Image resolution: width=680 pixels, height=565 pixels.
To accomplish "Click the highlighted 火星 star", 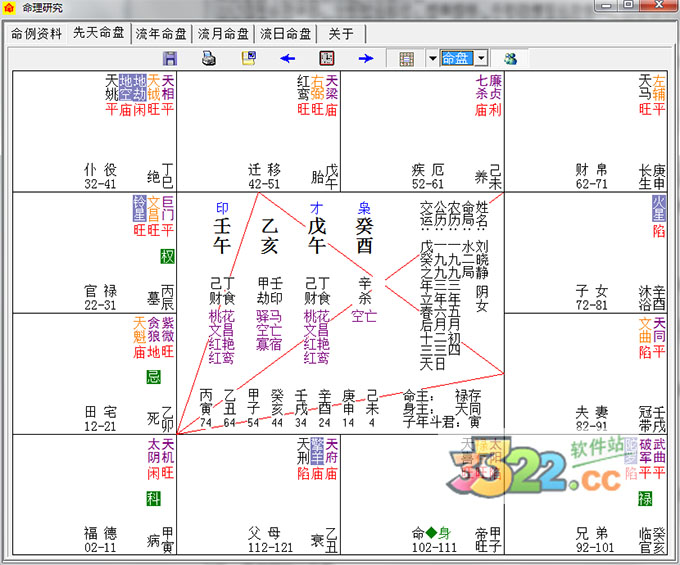I will [x=658, y=209].
